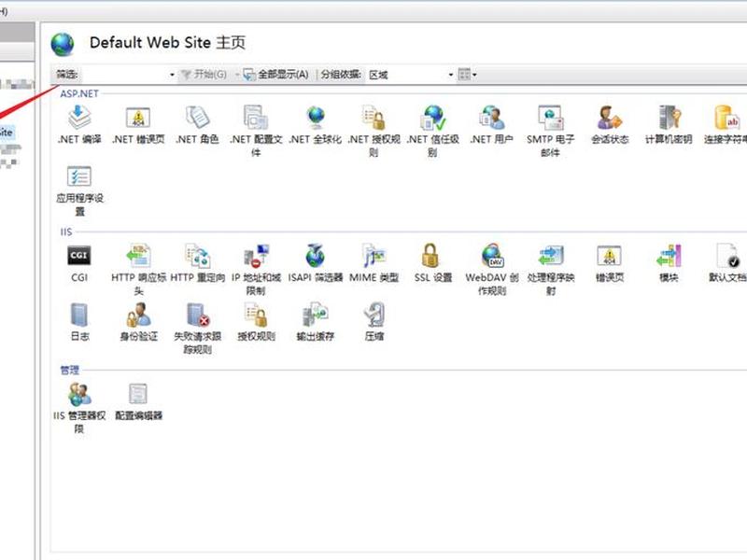Open ISAPI 筛选器 feature
This screenshot has width=747, height=560.
(x=316, y=263)
